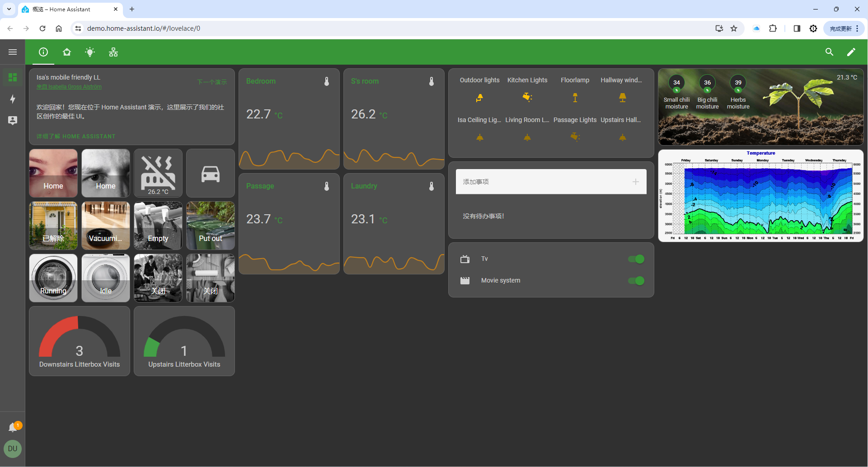Reload the page with browser refresh
The width and height of the screenshot is (868, 467).
coord(42,28)
